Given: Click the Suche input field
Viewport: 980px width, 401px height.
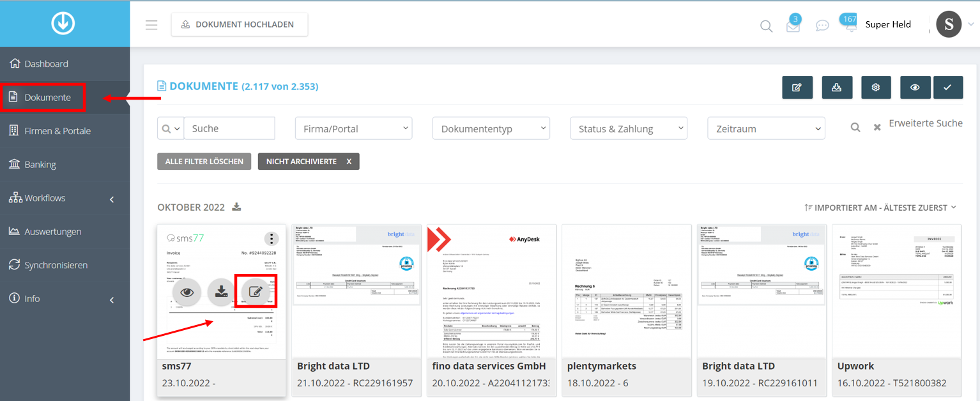Looking at the screenshot, I should coord(229,128).
